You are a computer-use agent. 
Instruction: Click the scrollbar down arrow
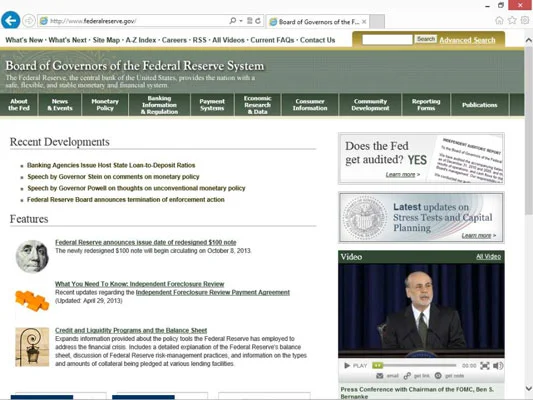pyautogui.click(x=529, y=388)
